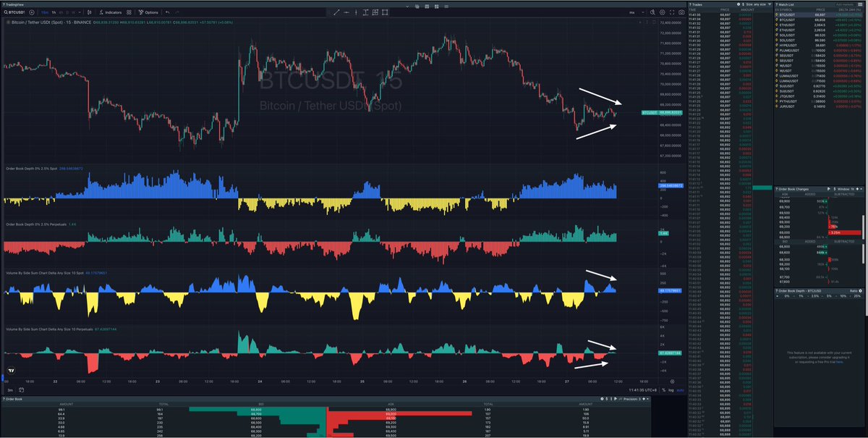Toggle dollar units in the Trades panel
This screenshot has width=868, height=438.
pos(743,4)
